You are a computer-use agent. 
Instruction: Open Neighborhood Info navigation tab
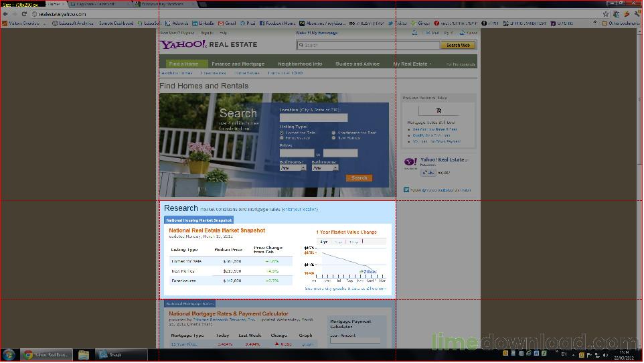pos(300,64)
